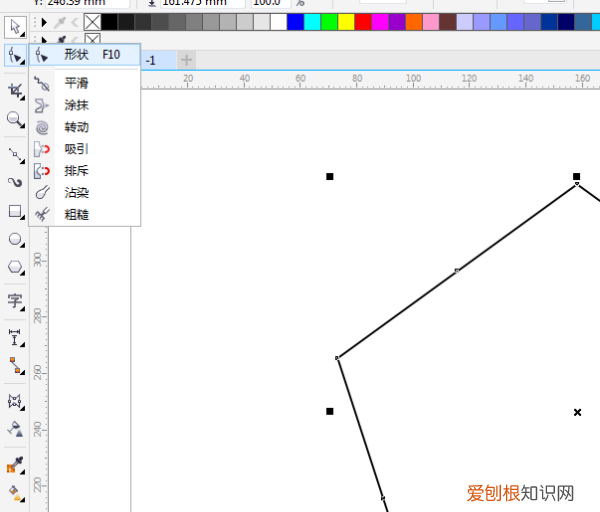
Task: Select the Rectangle tool
Action: click(x=15, y=211)
